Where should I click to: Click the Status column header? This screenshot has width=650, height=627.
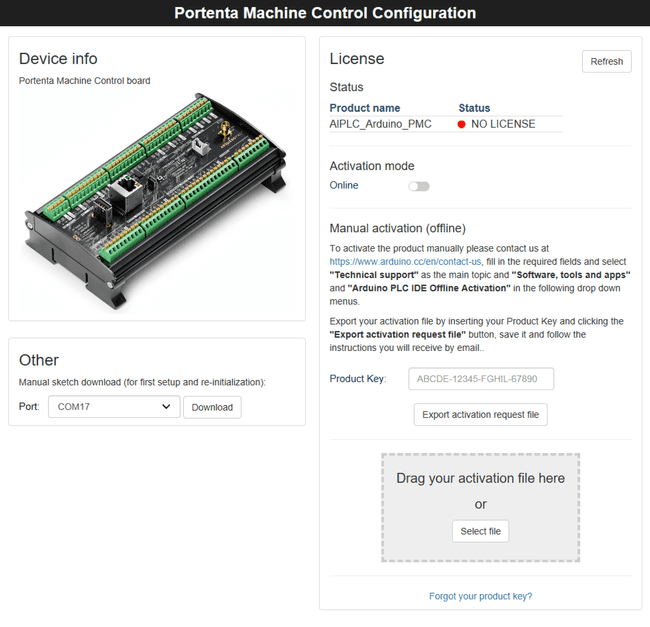[474, 108]
